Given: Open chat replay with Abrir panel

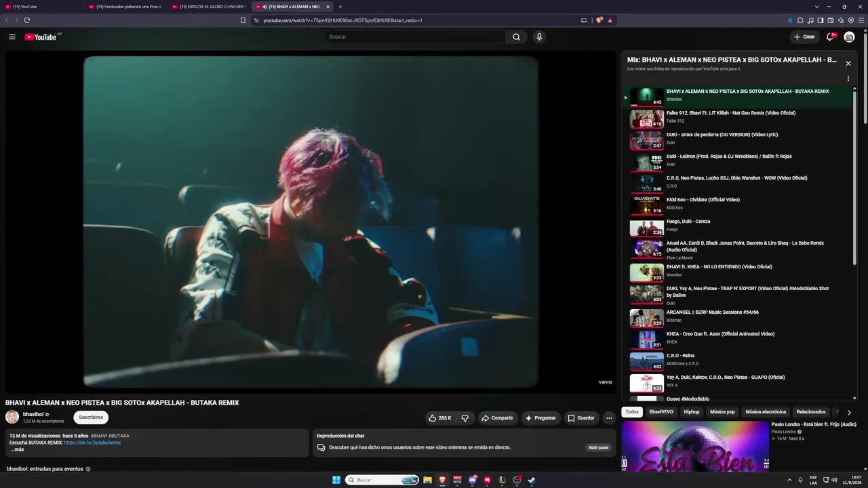Looking at the screenshot, I should (x=598, y=447).
